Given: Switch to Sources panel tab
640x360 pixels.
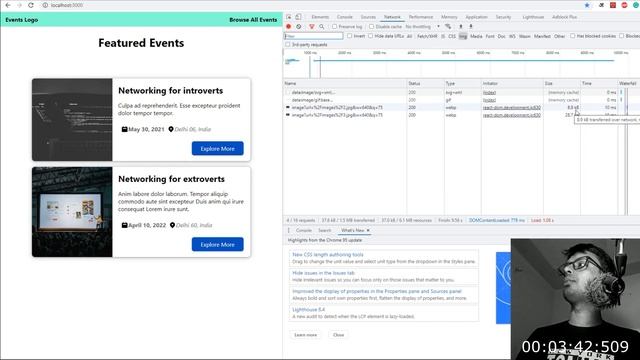Looking at the screenshot, I should click(368, 17).
